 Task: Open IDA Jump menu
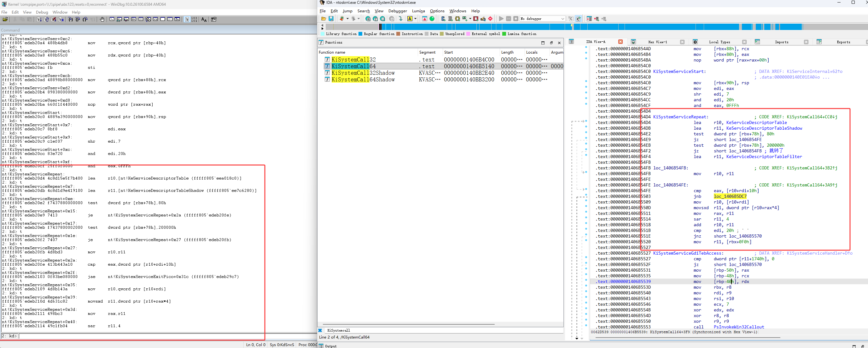tap(347, 11)
